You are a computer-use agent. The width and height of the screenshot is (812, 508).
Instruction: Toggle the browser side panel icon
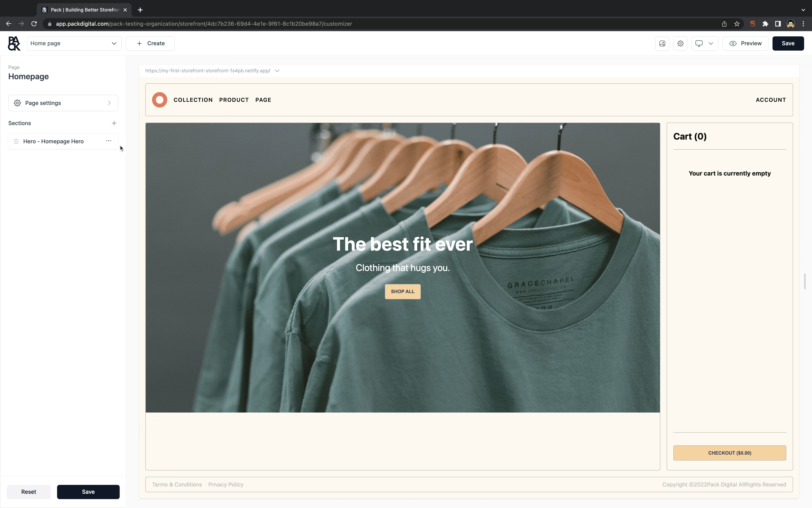778,24
